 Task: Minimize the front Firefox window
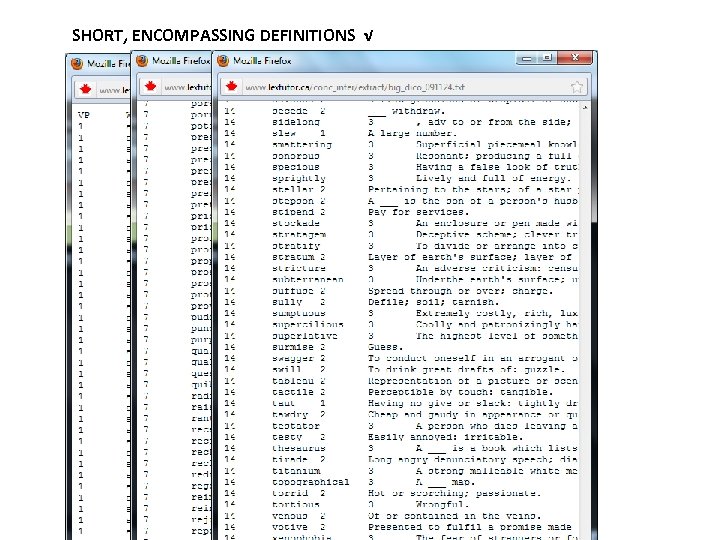pos(527,58)
